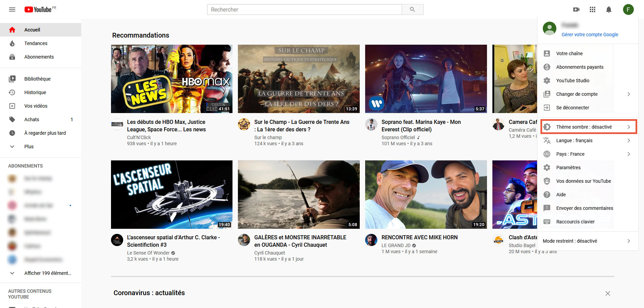Viewport: 644px width, 308px height.
Task: Click the À regarder plus tard icon
Action: click(x=12, y=133)
